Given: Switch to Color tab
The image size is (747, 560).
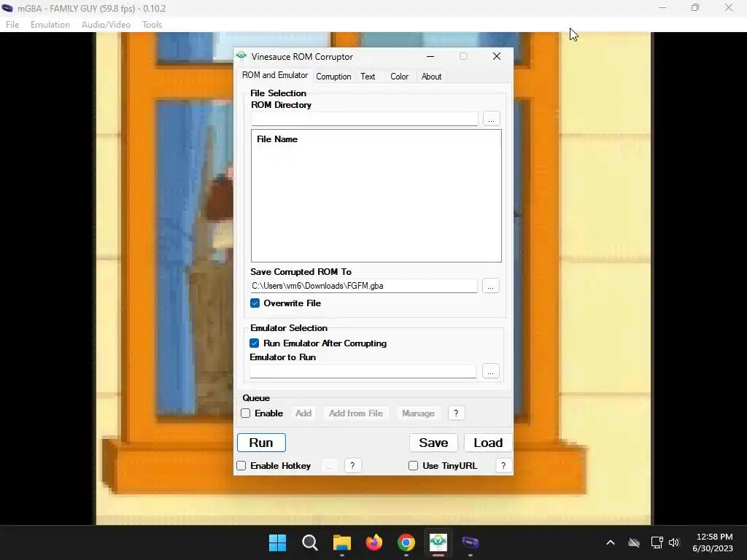Looking at the screenshot, I should pos(399,77).
